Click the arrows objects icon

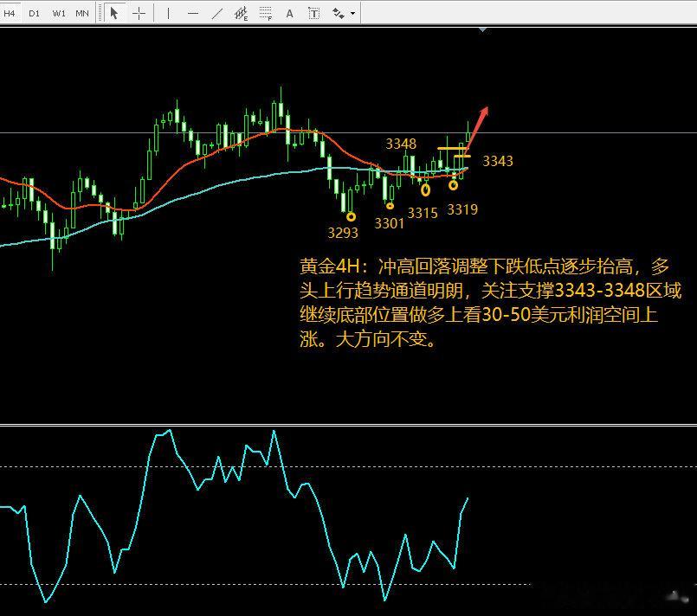pyautogui.click(x=339, y=13)
